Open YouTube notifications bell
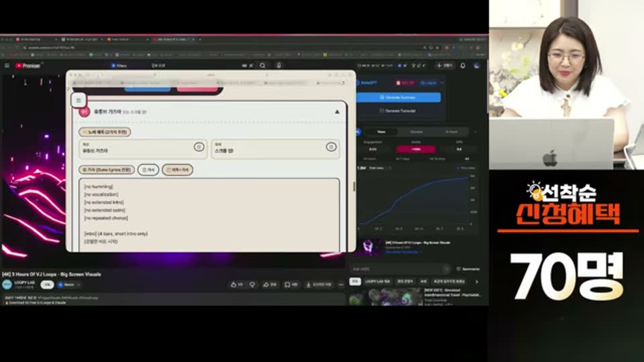This screenshot has width=644, height=362. [x=463, y=66]
